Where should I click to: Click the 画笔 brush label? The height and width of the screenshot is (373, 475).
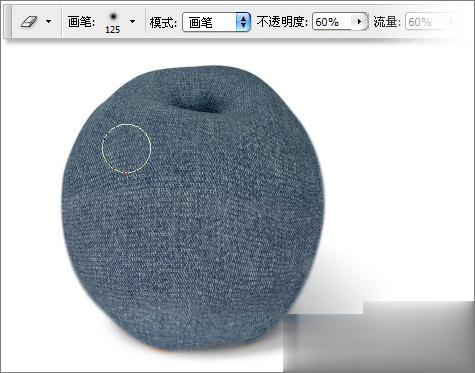[x=81, y=22]
